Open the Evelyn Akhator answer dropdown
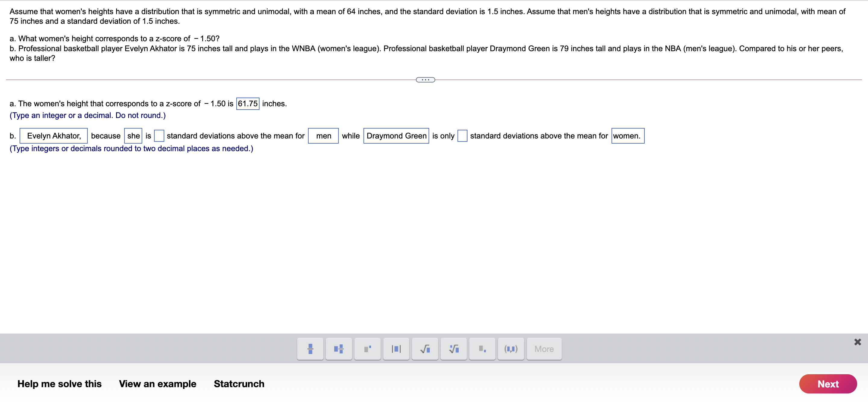868x404 pixels. [54, 136]
